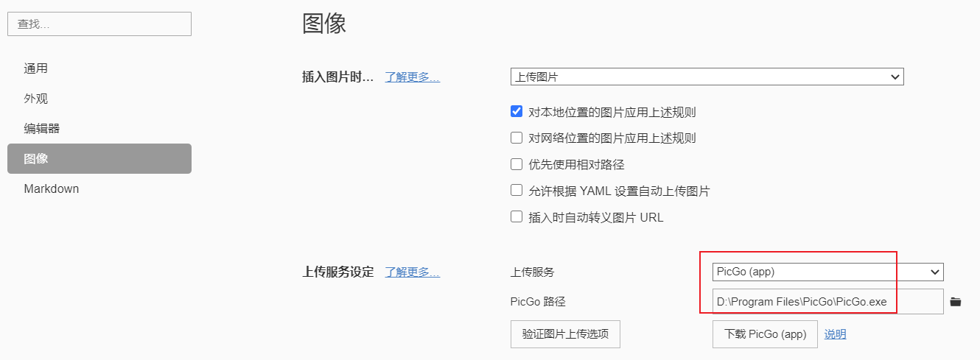
Task: Toggle '对本地位置的图片应用上述规则' checkbox
Action: pyautogui.click(x=517, y=112)
